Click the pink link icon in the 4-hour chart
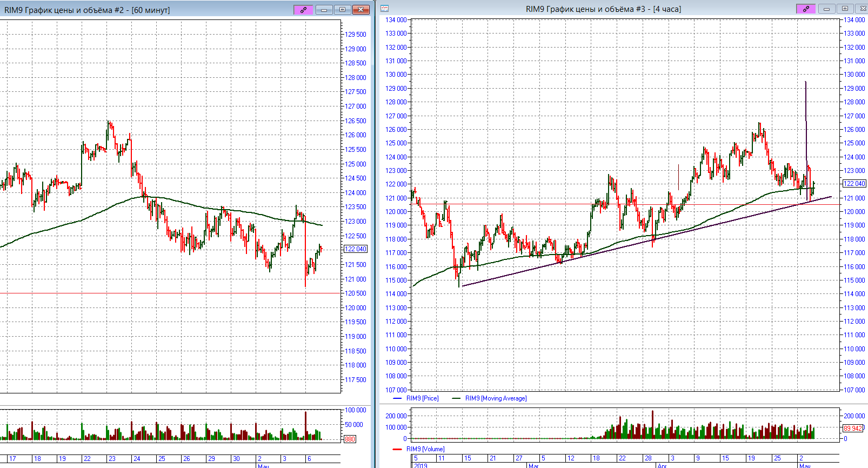Screen dimensions: 868x468 point(805,9)
